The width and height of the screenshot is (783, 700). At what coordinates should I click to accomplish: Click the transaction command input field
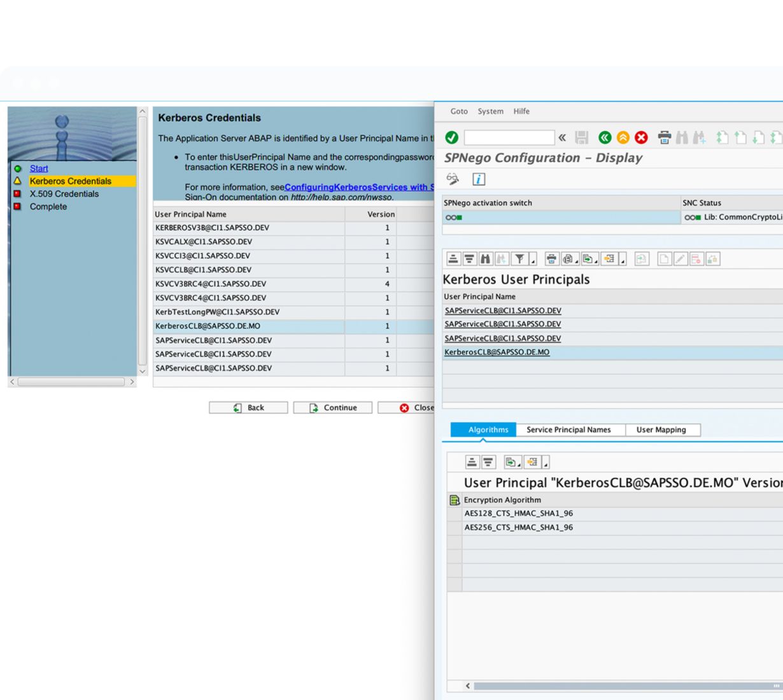click(509, 137)
